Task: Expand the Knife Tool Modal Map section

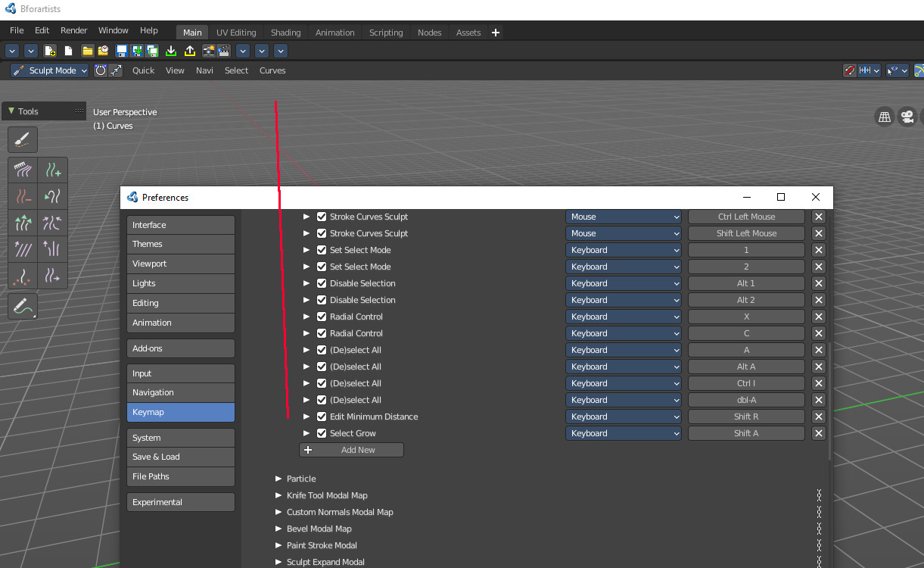Action: point(279,495)
